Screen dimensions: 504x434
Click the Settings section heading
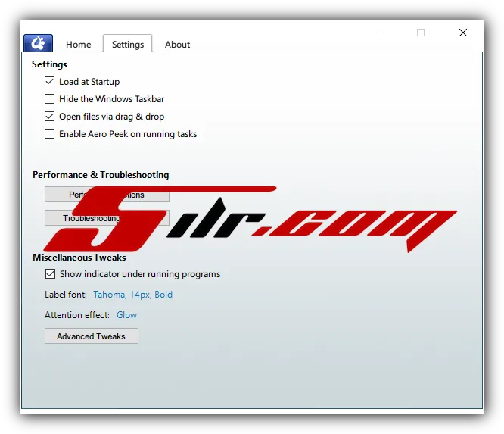click(x=49, y=64)
